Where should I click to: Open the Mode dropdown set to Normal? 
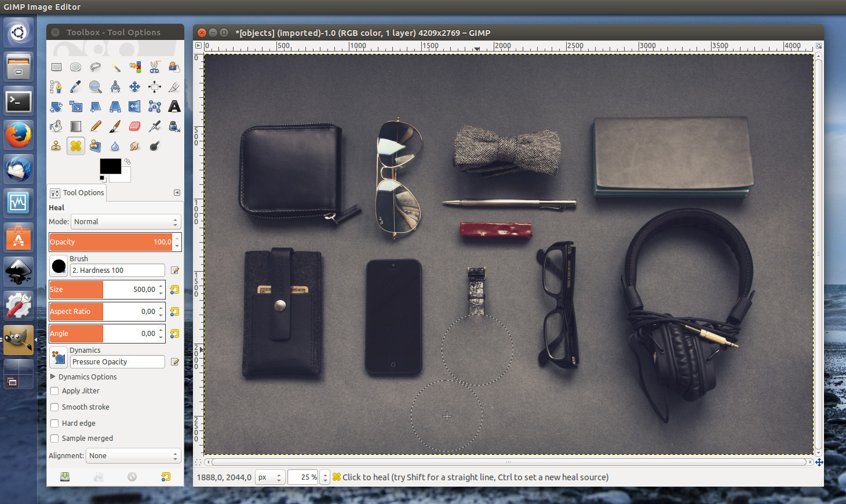[x=125, y=222]
